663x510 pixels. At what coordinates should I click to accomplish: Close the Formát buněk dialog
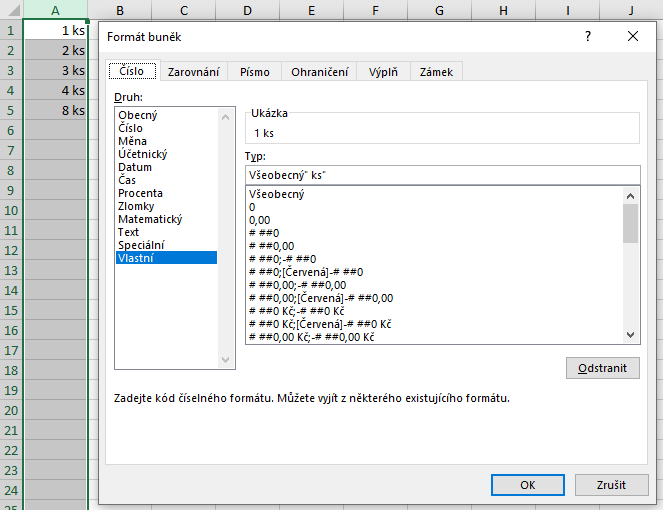[x=632, y=36]
